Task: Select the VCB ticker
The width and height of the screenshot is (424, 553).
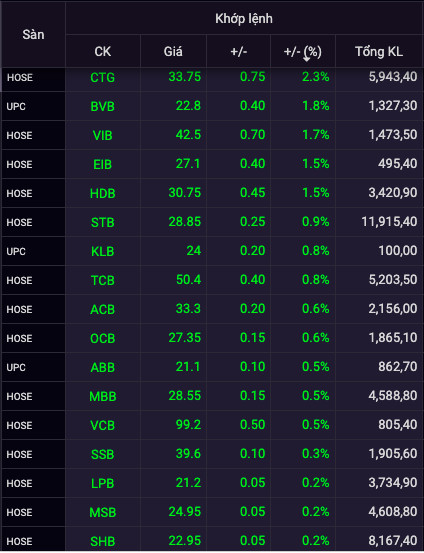Action: click(x=103, y=425)
